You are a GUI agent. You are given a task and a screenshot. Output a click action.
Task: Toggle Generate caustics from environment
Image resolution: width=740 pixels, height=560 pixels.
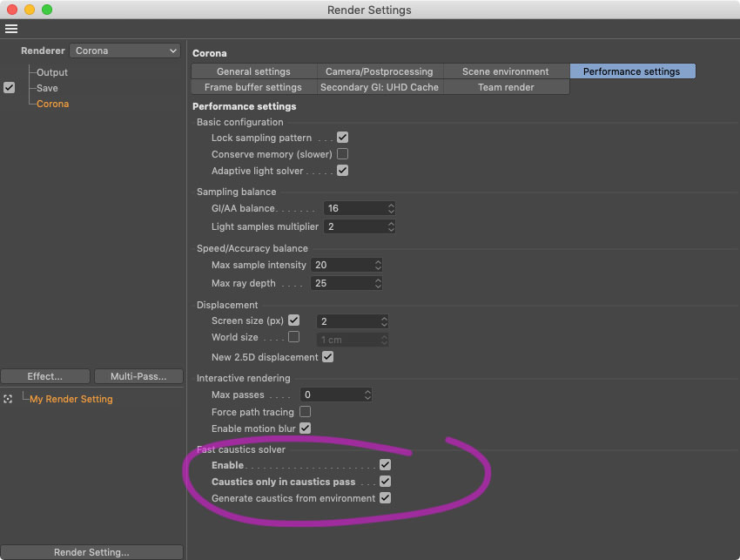click(x=385, y=498)
